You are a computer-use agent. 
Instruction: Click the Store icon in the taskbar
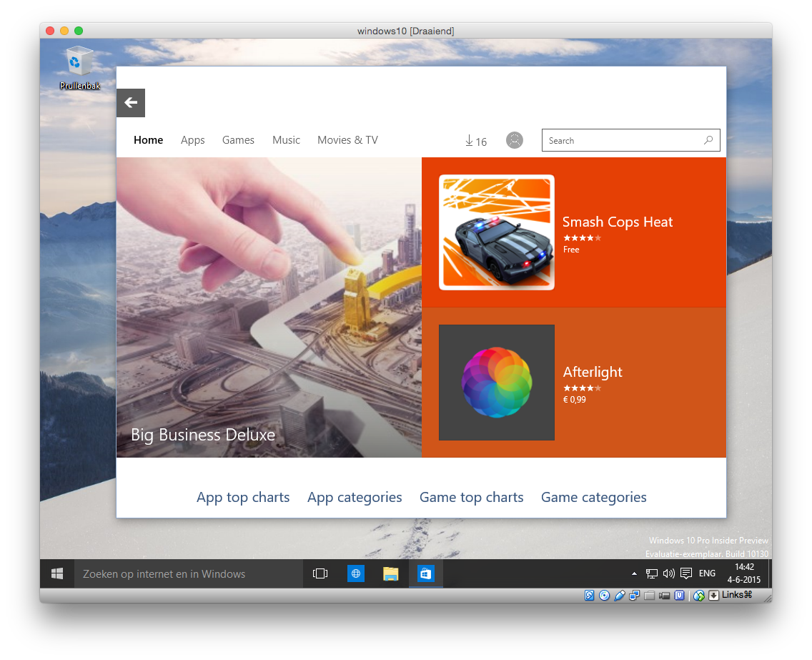point(425,573)
